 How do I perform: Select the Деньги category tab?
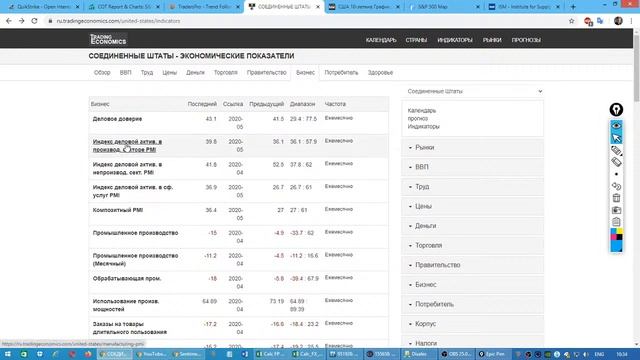pos(195,73)
